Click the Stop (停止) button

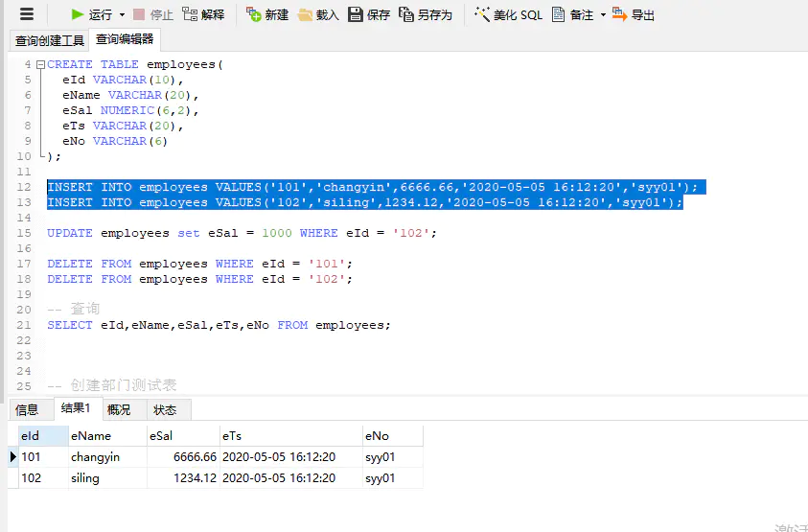[153, 15]
